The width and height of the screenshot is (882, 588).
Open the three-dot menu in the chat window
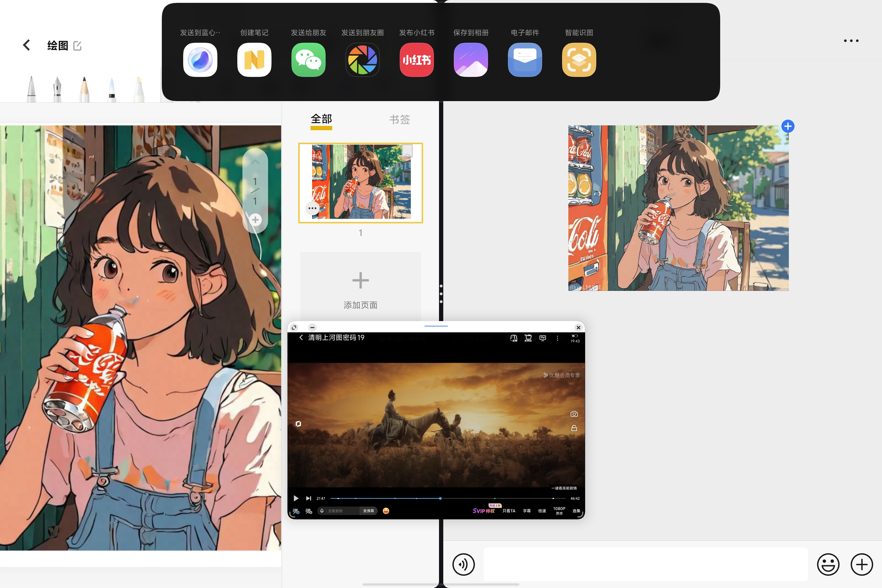[851, 40]
